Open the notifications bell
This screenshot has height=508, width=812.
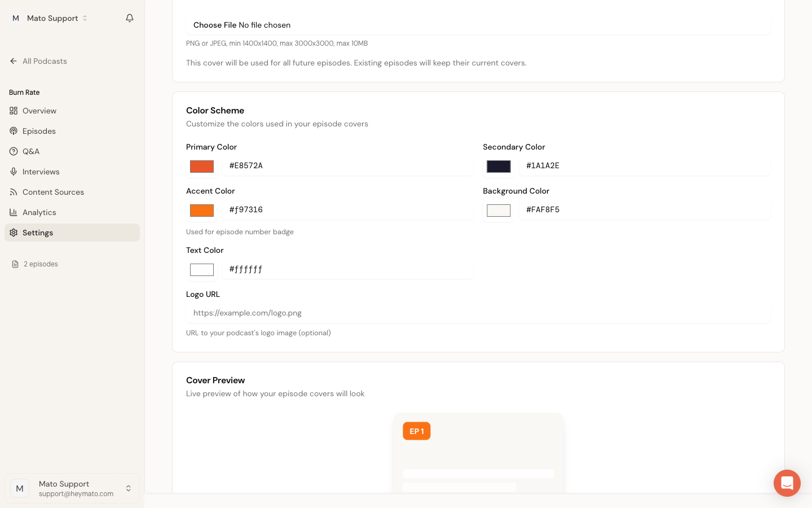coord(130,18)
